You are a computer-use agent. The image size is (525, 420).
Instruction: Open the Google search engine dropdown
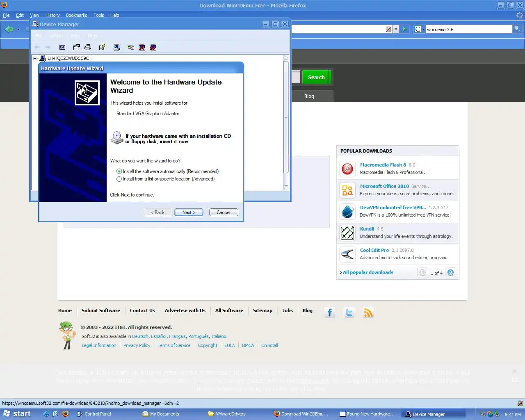[420, 29]
